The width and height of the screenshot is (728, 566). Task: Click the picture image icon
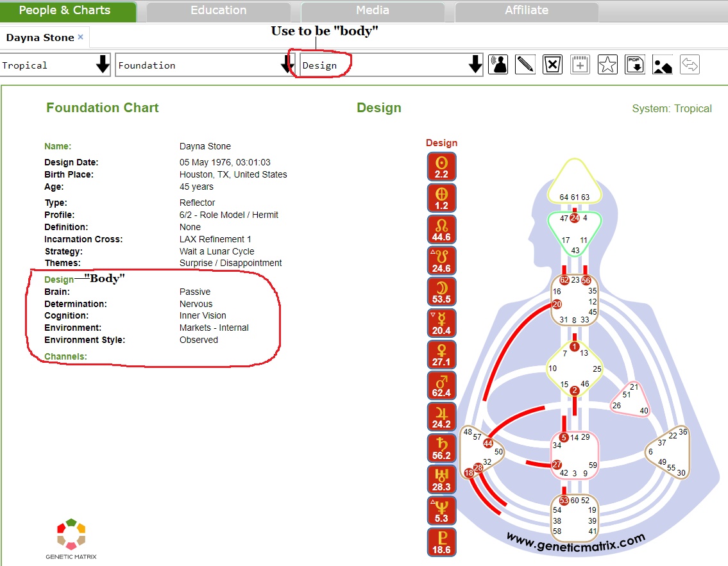click(x=663, y=65)
